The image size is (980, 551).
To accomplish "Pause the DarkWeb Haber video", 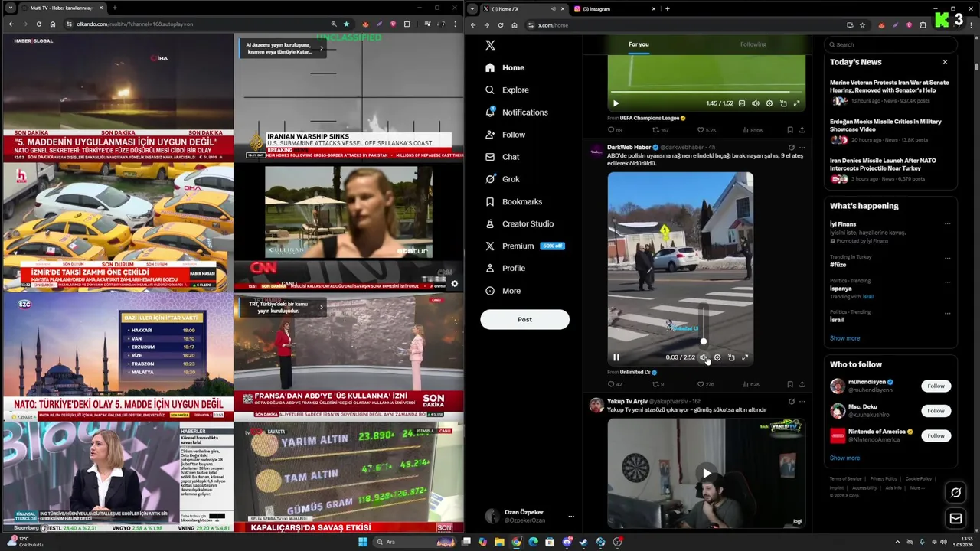I will [x=616, y=357].
